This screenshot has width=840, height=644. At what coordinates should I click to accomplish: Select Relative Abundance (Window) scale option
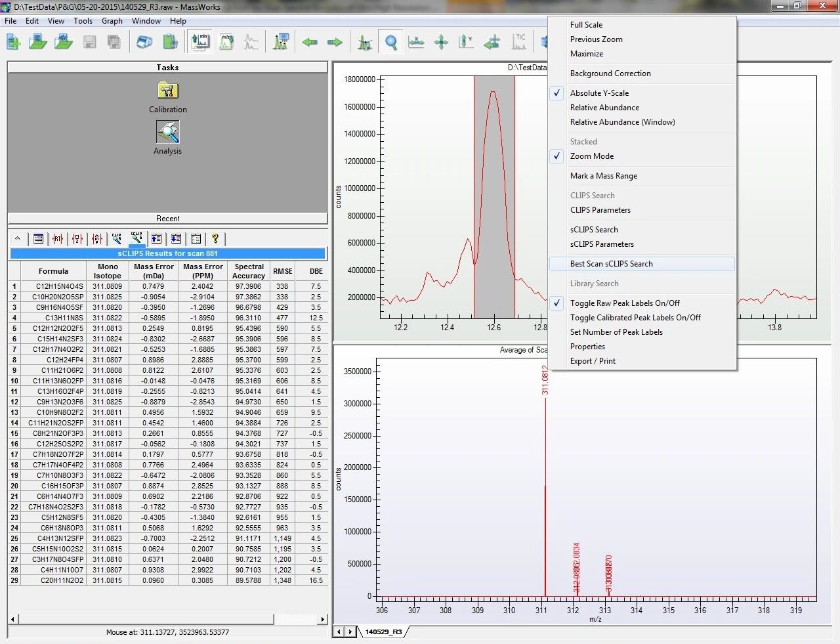(622, 122)
